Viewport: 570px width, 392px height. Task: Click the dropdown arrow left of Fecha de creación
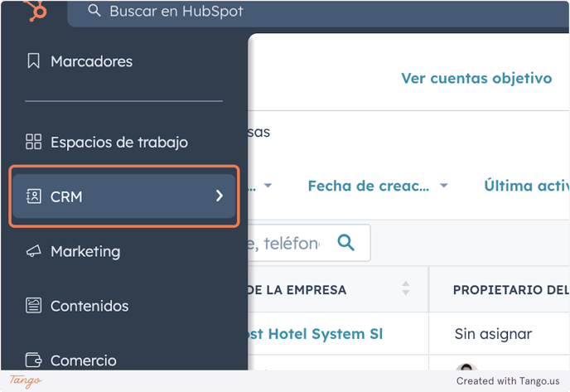click(268, 186)
